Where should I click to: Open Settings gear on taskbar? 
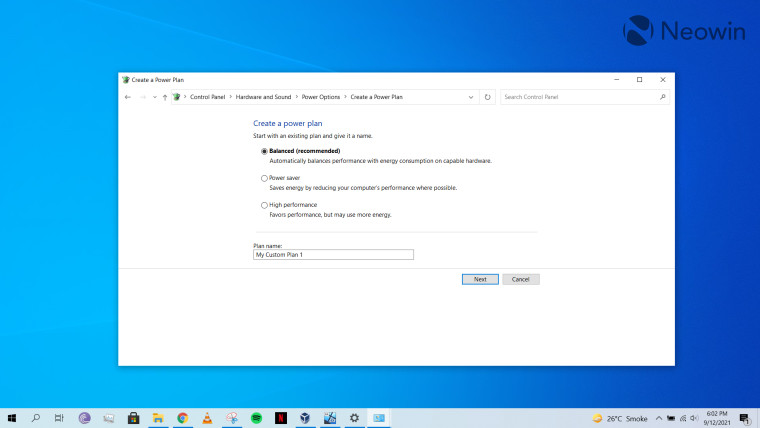(x=354, y=418)
